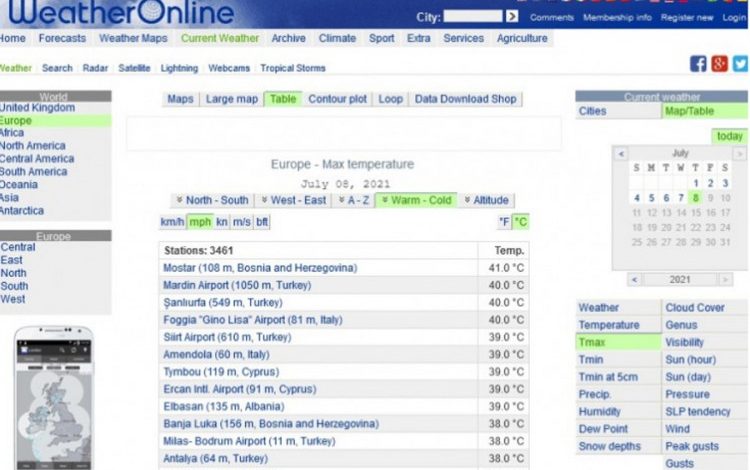The height and width of the screenshot is (470, 750).
Task: Open the Facebook share icon
Action: (x=699, y=64)
